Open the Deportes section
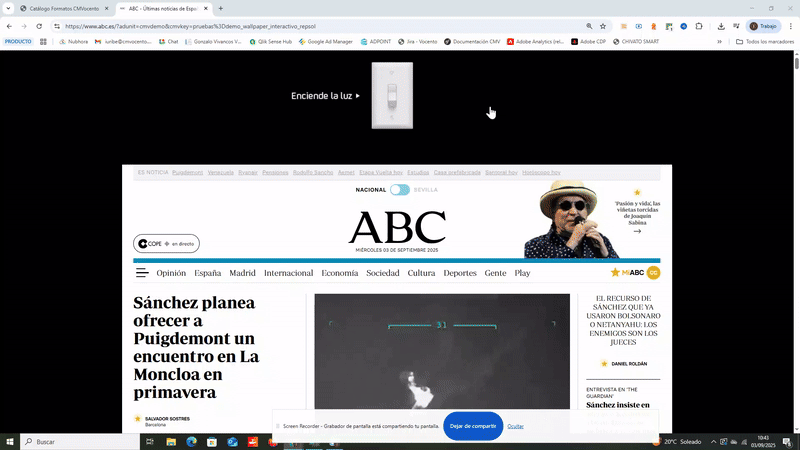 pyautogui.click(x=460, y=273)
